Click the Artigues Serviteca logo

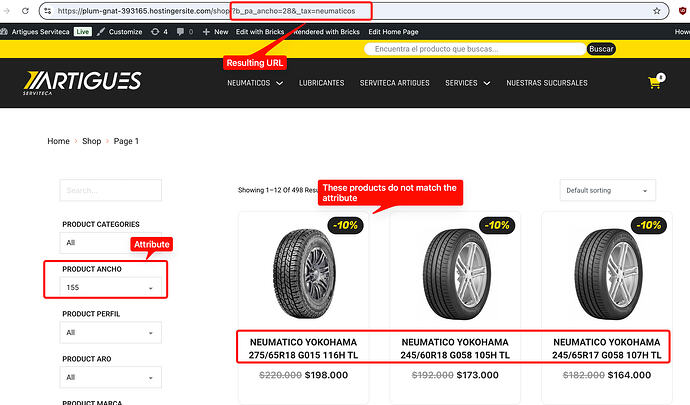pos(83,82)
